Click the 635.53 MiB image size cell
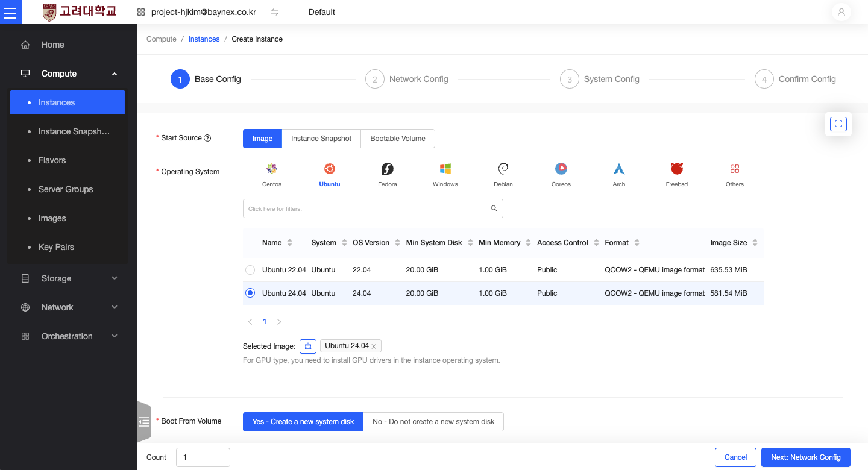This screenshot has height=470, width=868. (x=729, y=270)
